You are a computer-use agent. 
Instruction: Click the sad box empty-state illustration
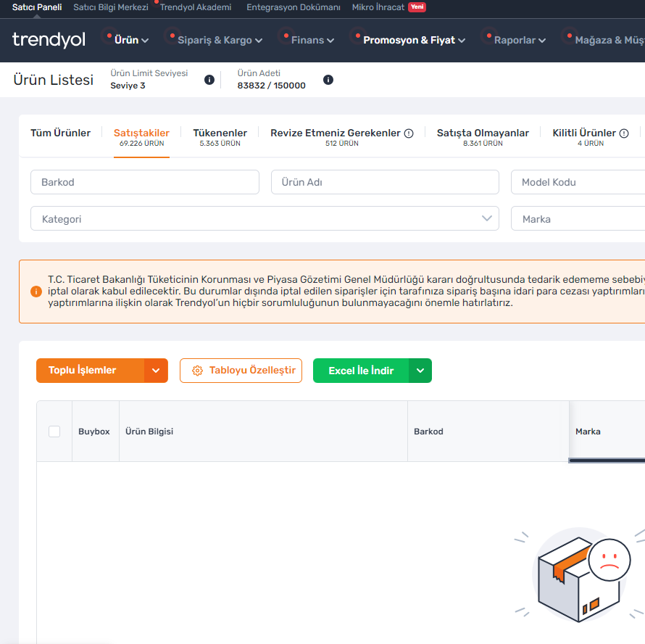click(580, 575)
